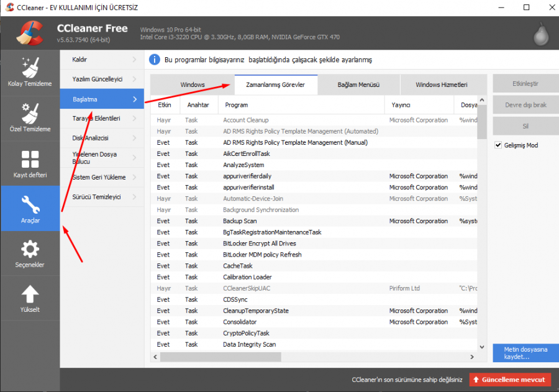The width and height of the screenshot is (559, 392).
Task: Click the pear logo in header
Action: [x=539, y=34]
